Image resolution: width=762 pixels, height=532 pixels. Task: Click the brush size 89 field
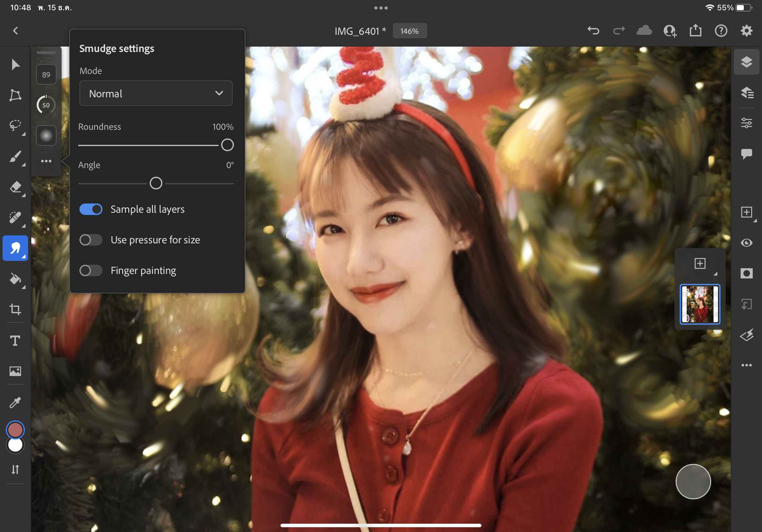click(46, 75)
